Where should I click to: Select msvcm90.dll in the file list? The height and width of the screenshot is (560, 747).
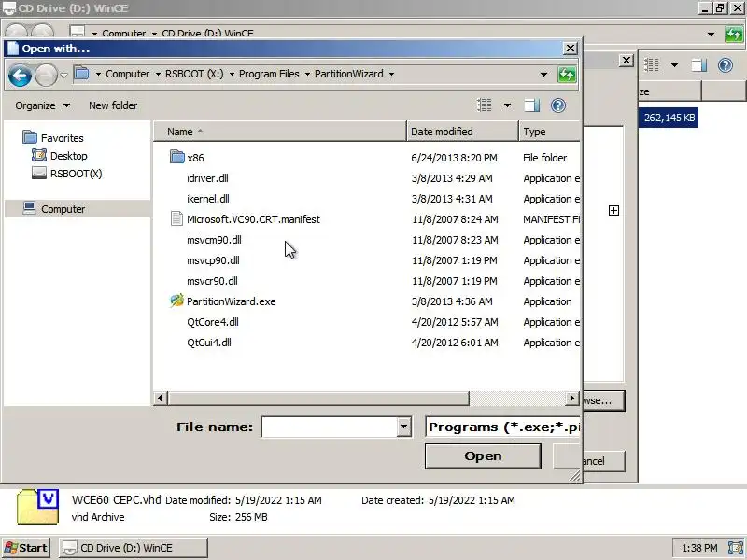(x=214, y=240)
